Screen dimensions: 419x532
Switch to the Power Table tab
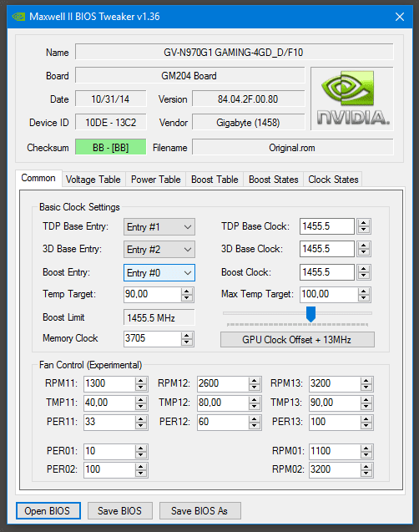pos(155,179)
